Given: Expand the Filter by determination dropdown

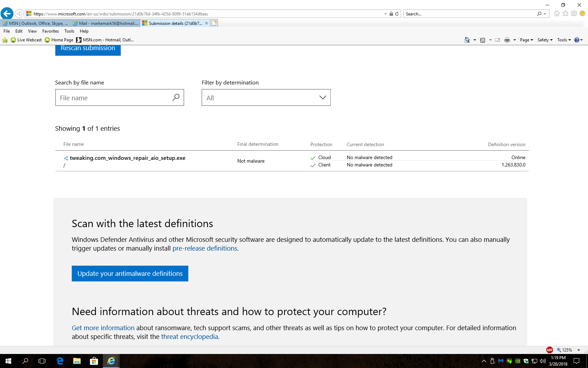Looking at the screenshot, I should pyautogui.click(x=266, y=97).
